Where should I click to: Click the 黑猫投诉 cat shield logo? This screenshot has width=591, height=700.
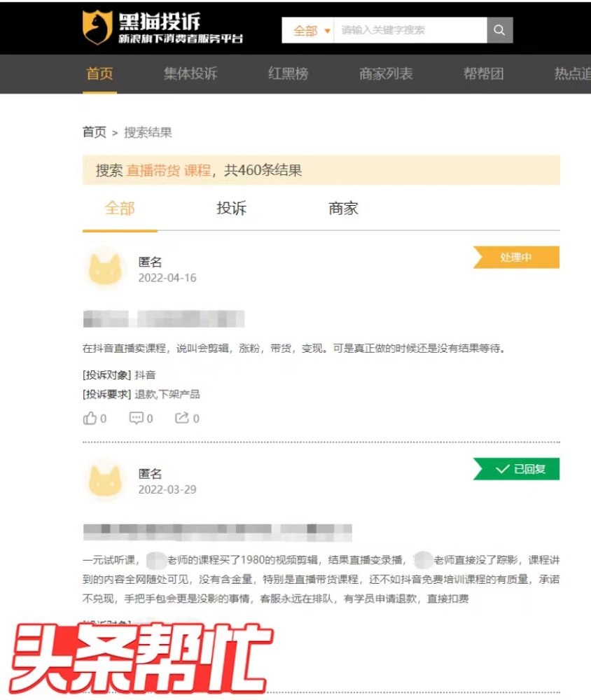97,28
